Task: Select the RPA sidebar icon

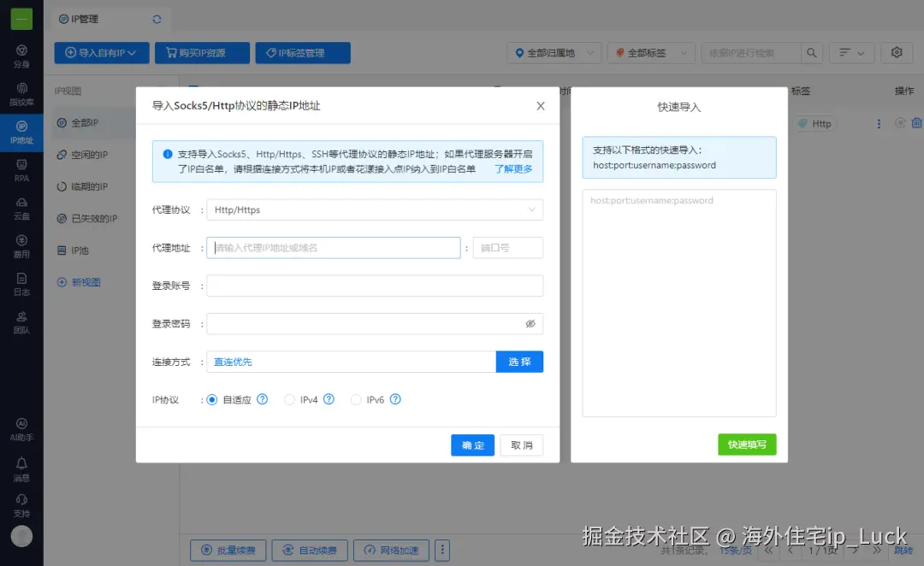Action: pyautogui.click(x=21, y=171)
